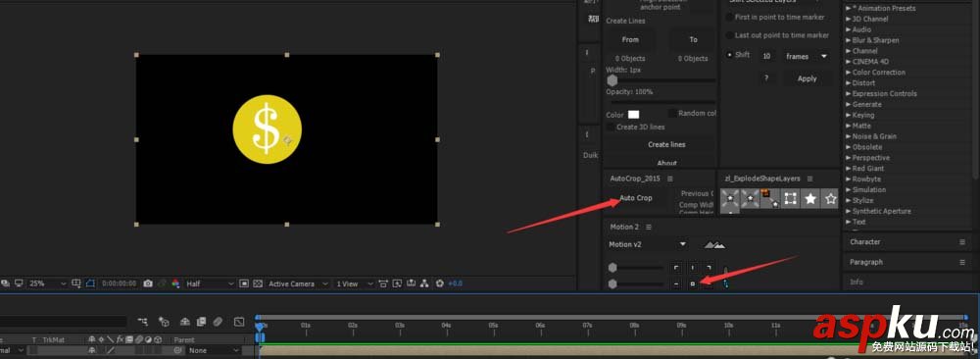Toggle the draft 3D icon in timeline

pyautogui.click(x=164, y=322)
